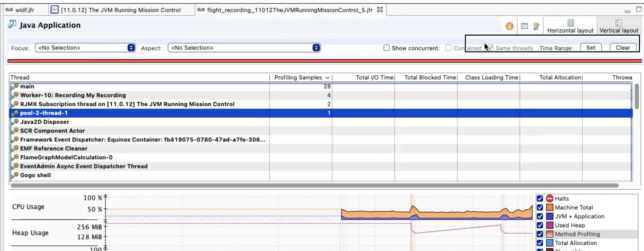Click the checklist edit icon in toolbar

pyautogui.click(x=536, y=26)
